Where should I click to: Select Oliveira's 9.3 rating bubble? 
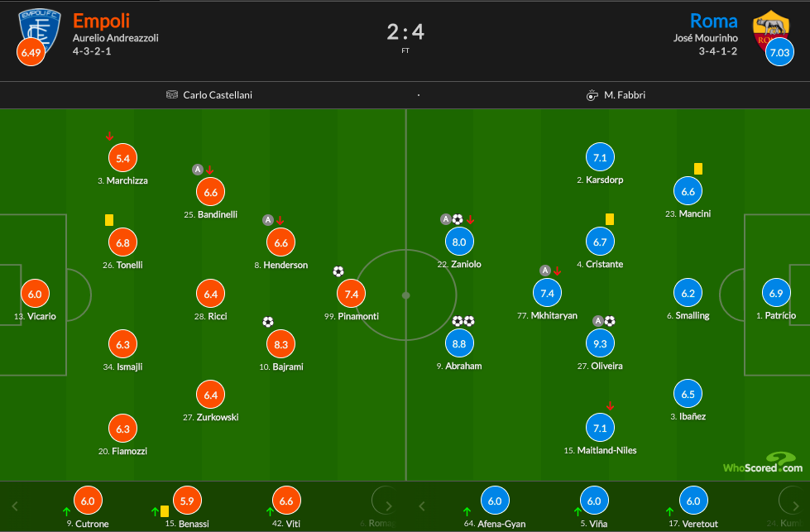point(600,343)
